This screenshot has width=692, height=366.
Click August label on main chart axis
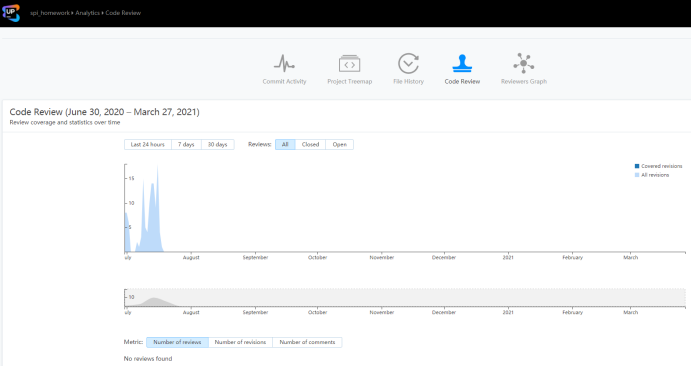191,257
